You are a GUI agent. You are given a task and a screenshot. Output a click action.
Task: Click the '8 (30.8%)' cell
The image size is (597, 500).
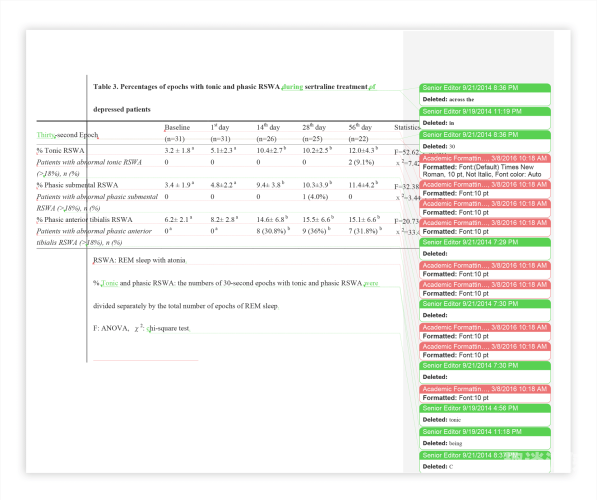(273, 231)
